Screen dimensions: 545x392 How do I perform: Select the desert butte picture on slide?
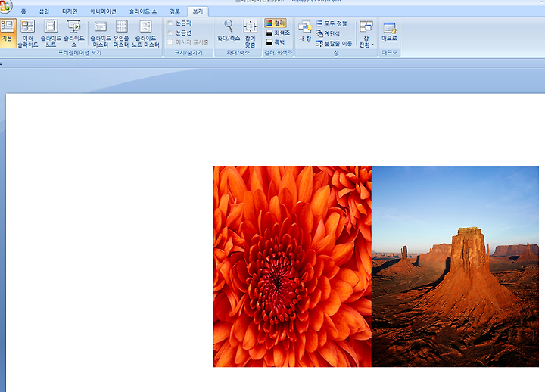click(456, 266)
